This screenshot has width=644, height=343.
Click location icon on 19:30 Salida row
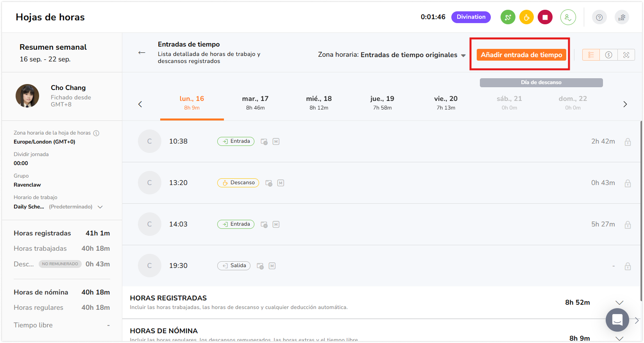click(x=260, y=266)
